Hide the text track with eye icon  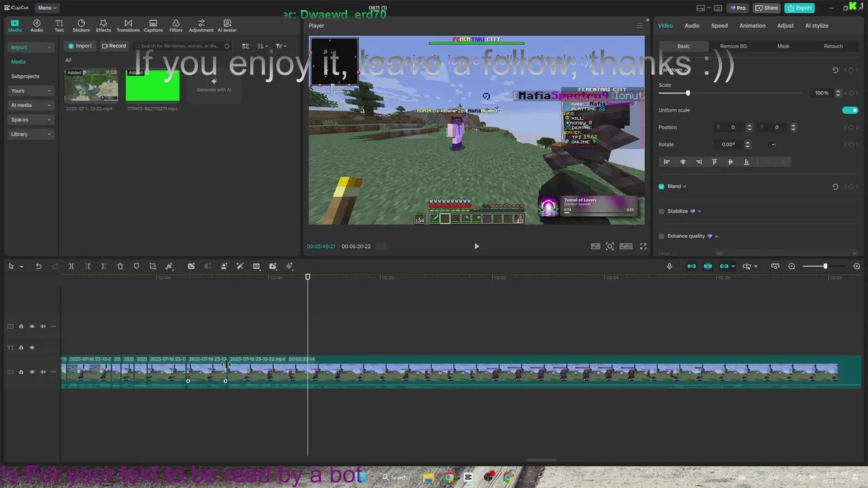[x=32, y=348]
